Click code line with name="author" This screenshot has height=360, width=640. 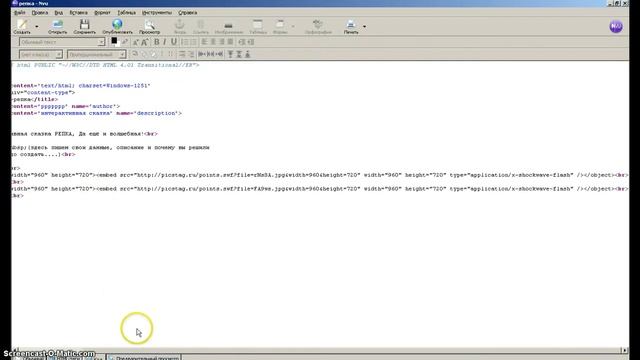[x=66, y=106]
